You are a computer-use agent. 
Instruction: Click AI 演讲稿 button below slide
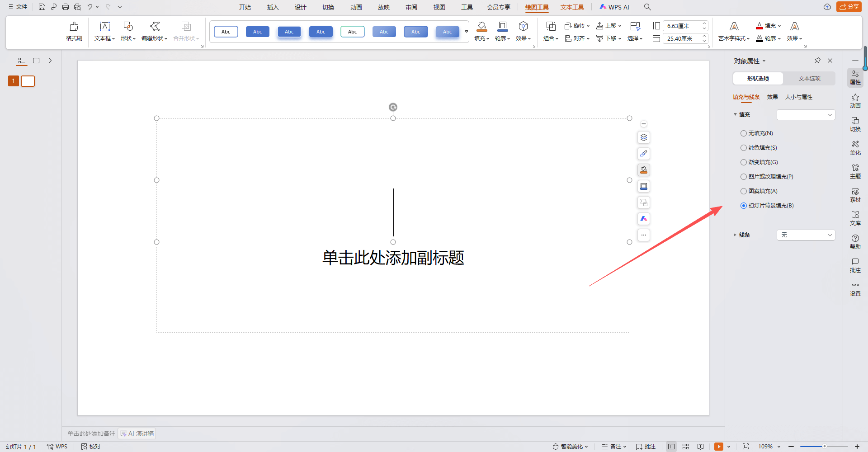point(137,433)
